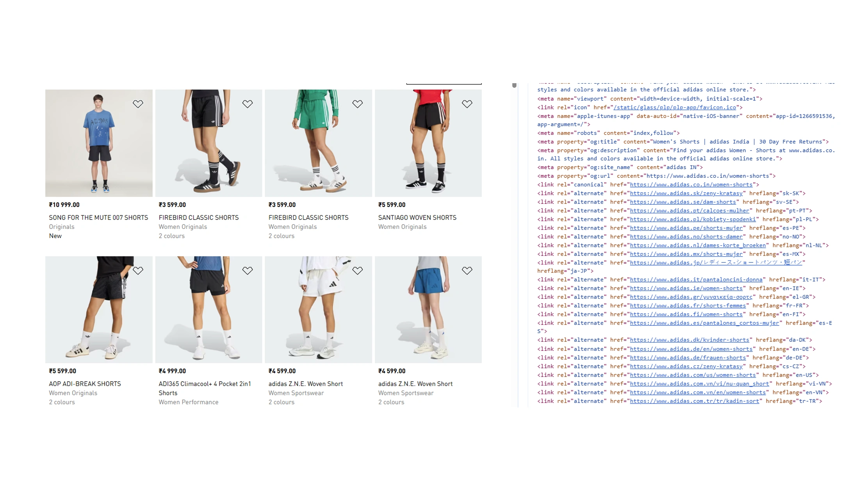Select the og:site_name 'adidas IN' meta line
The width and height of the screenshot is (868, 491).
coord(620,167)
